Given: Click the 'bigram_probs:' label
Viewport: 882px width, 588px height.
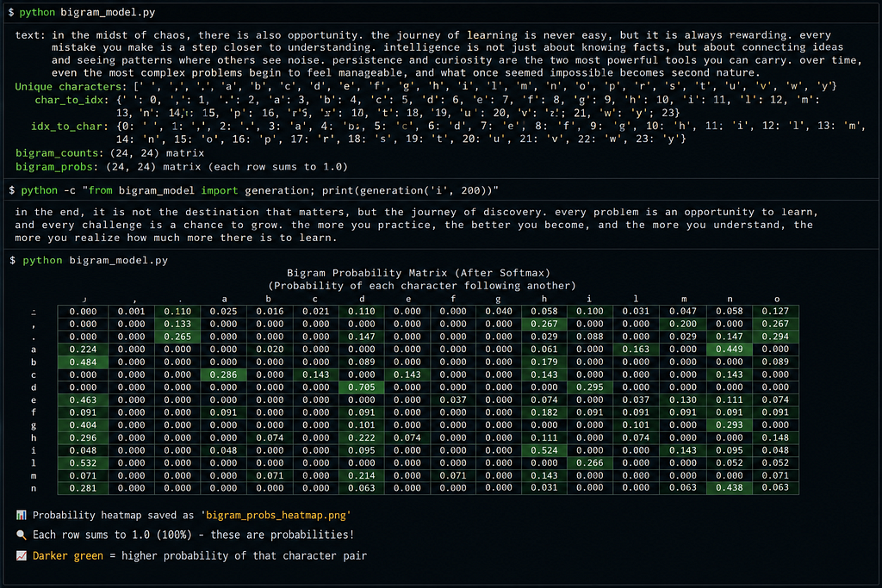Looking at the screenshot, I should tap(57, 166).
